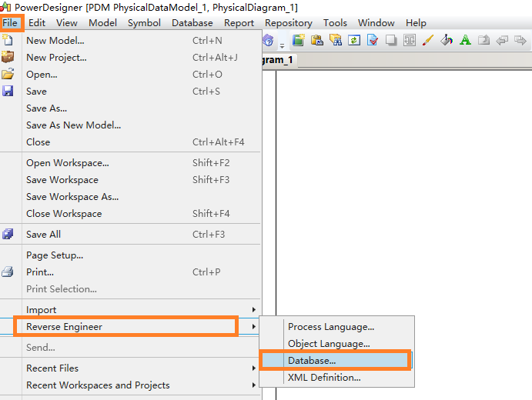
Task: Open the Help menu
Action: [x=416, y=23]
